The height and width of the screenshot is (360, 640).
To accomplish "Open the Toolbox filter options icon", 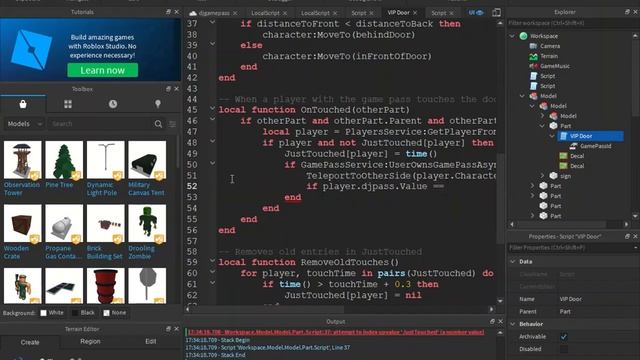I will coord(173,124).
